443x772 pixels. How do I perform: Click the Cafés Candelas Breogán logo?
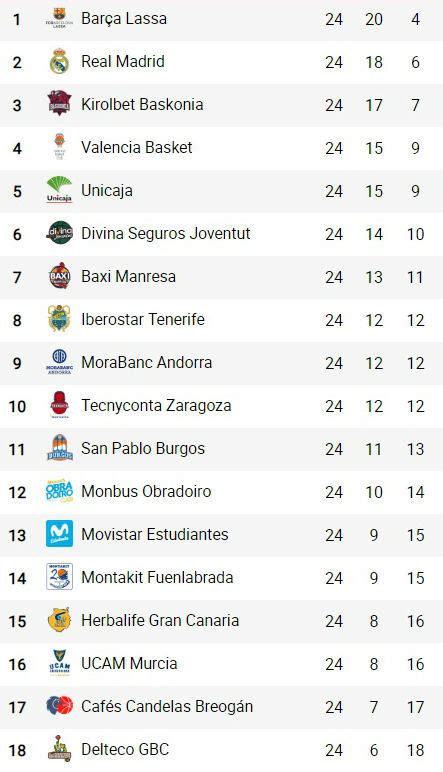60,706
